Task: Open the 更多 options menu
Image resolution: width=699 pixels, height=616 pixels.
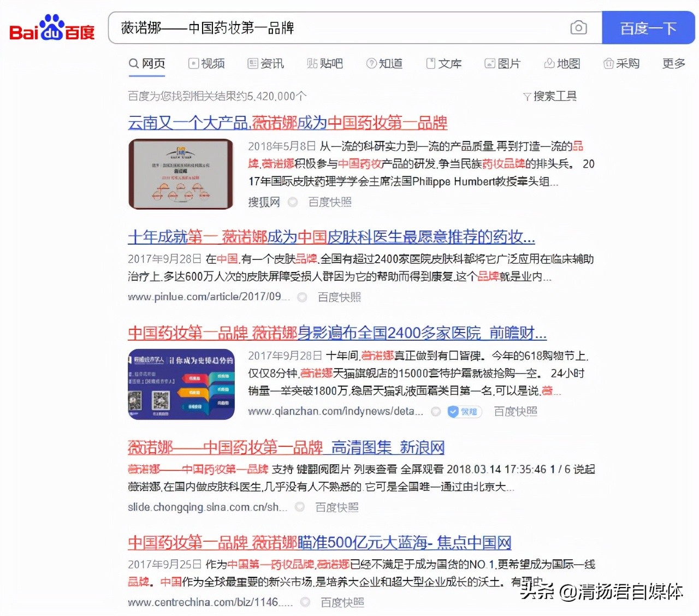Action: [x=673, y=63]
